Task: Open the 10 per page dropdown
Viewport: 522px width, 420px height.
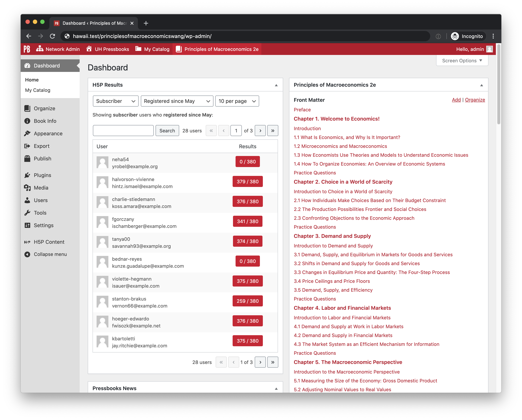Action: coord(237,101)
